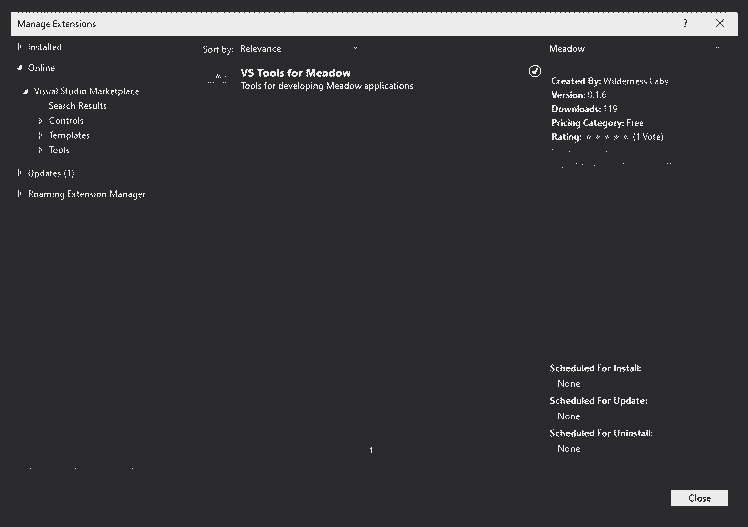
Task: Click page number 1 in results
Action: 371,450
